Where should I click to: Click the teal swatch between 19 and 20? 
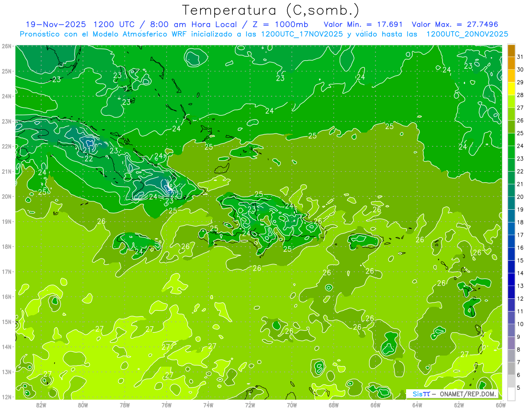[511, 203]
